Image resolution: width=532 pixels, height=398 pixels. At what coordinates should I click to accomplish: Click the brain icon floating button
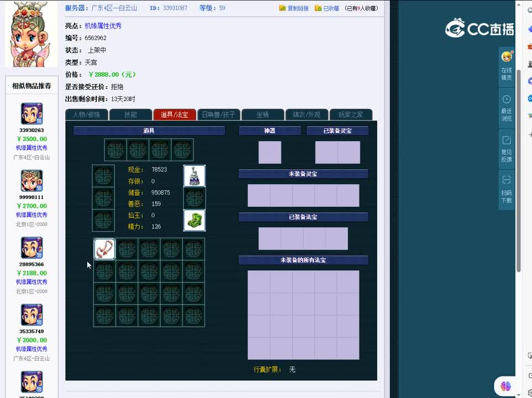click(x=505, y=385)
